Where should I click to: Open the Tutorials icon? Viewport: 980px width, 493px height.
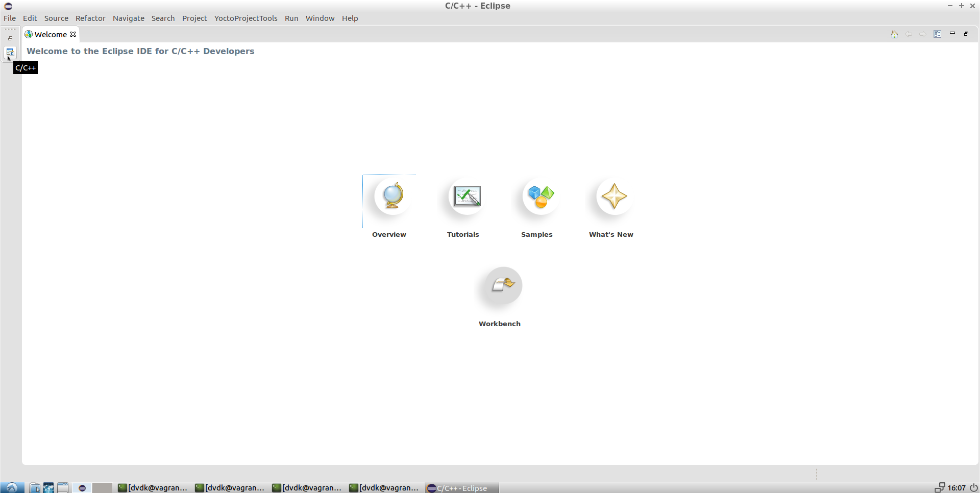pos(467,196)
